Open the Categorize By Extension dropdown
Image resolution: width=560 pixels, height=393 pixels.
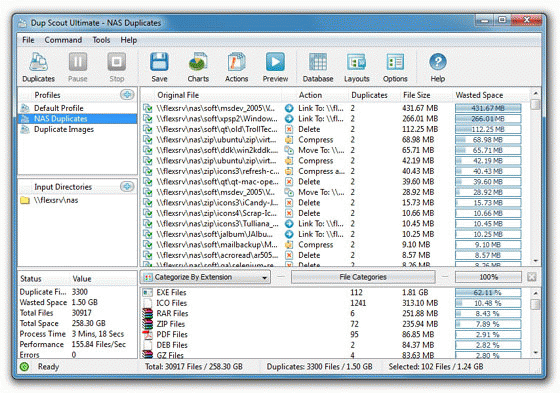pos(205,277)
